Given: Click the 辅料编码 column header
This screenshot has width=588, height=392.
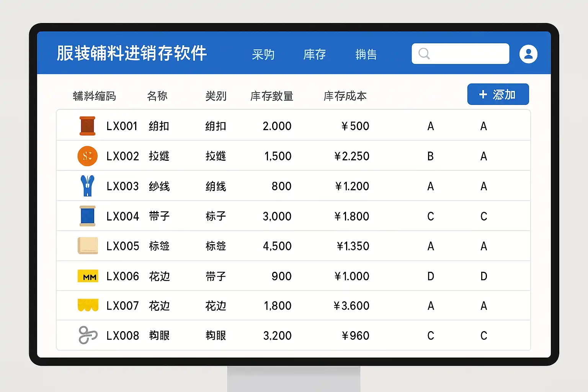Looking at the screenshot, I should click(x=94, y=96).
